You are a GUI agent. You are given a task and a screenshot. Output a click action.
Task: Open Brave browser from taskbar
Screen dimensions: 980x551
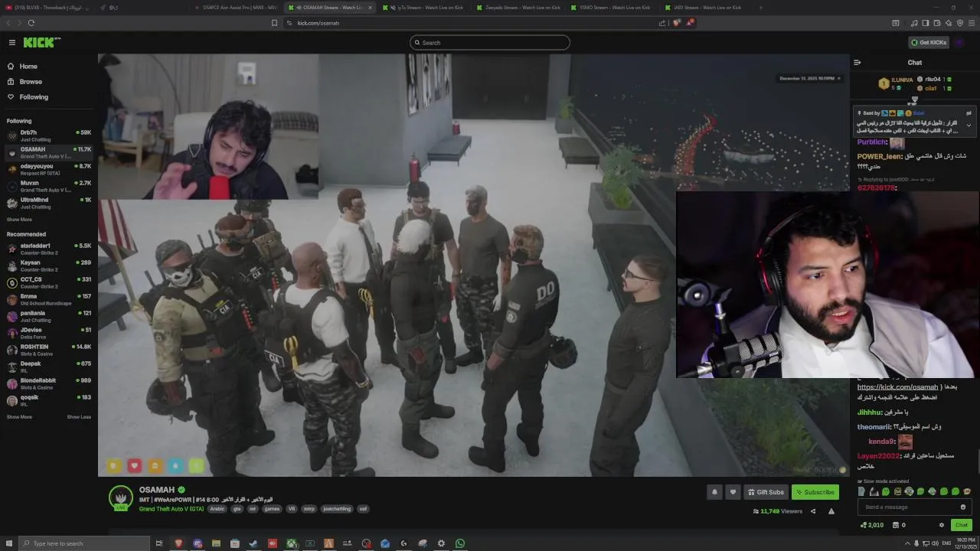[x=178, y=543]
